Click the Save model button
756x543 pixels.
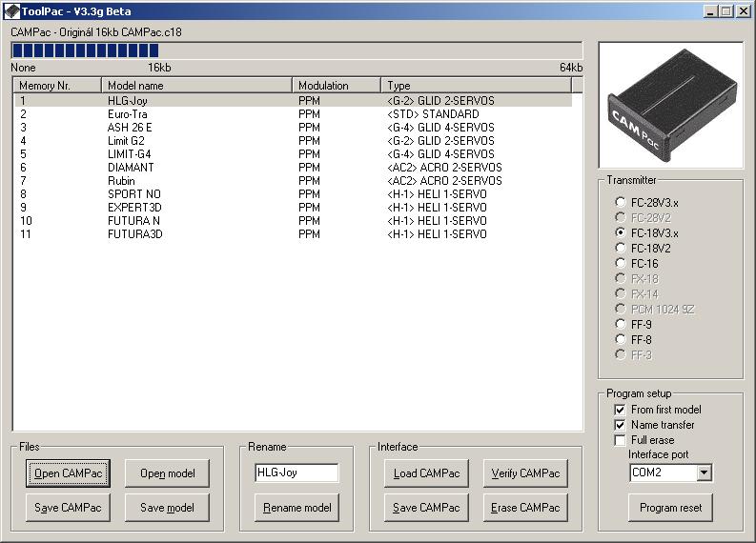(x=167, y=508)
